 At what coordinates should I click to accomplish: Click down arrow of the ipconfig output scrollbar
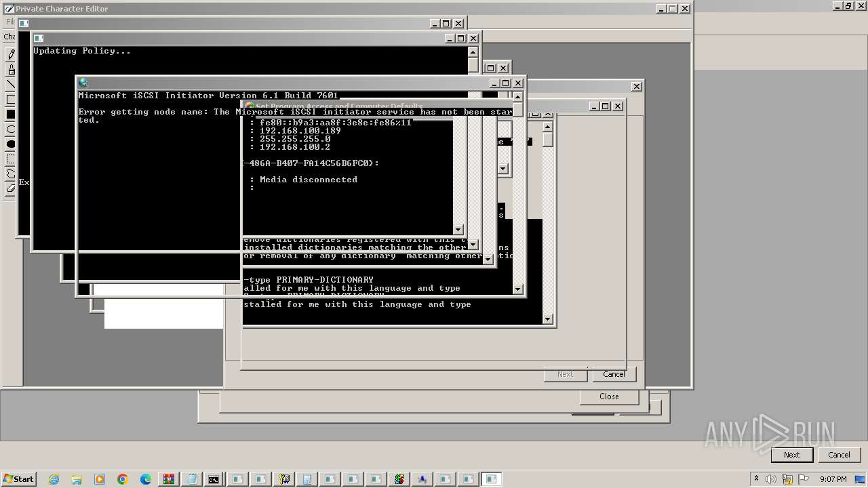458,230
